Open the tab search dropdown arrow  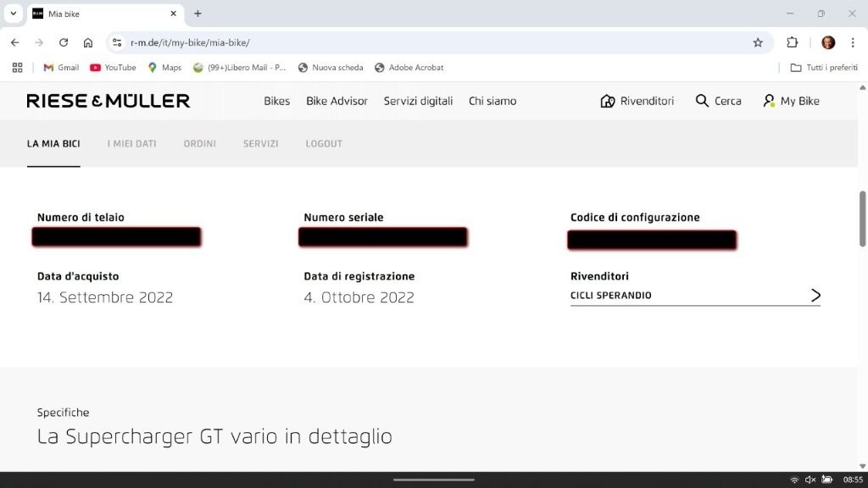coord(14,14)
